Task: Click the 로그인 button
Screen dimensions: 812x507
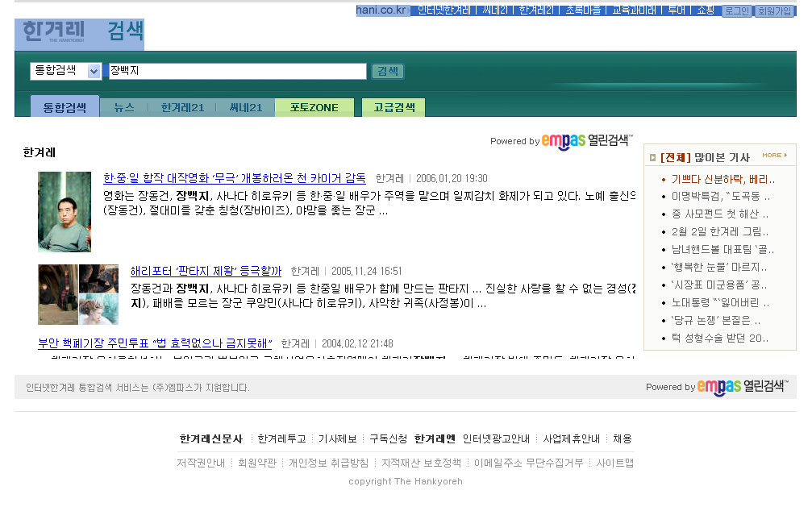Action: click(737, 10)
